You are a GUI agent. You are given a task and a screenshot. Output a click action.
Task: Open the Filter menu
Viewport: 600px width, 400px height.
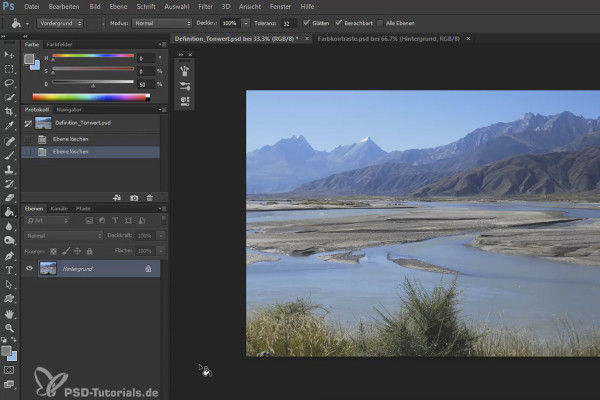(x=205, y=7)
